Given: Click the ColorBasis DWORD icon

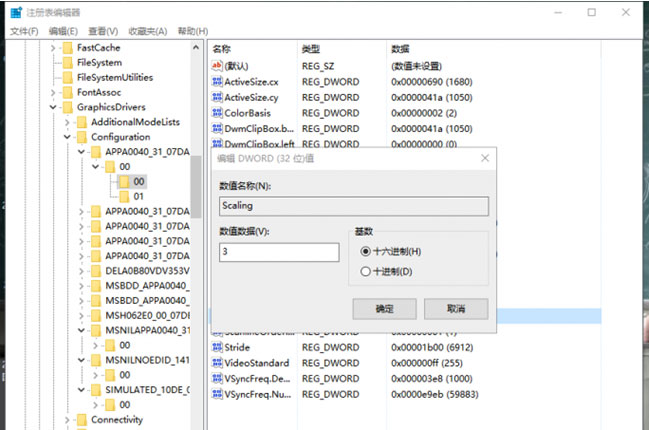Looking at the screenshot, I should coord(217,113).
